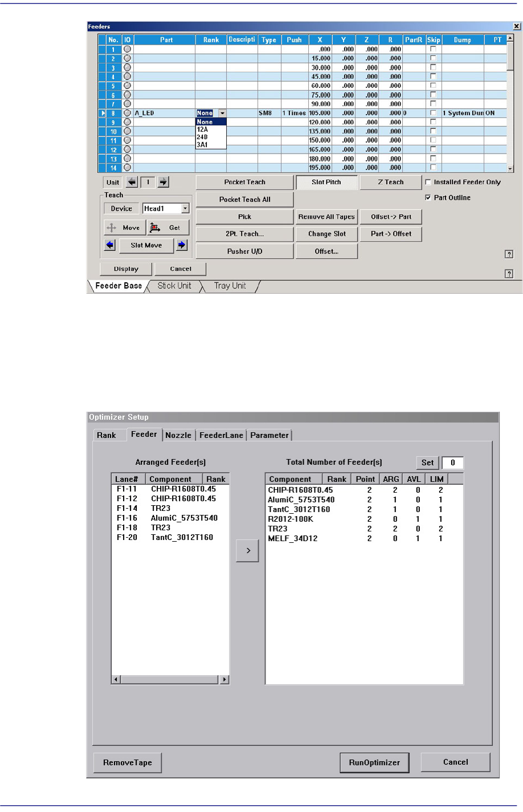Click the A_LED part cell in row 8

point(164,113)
